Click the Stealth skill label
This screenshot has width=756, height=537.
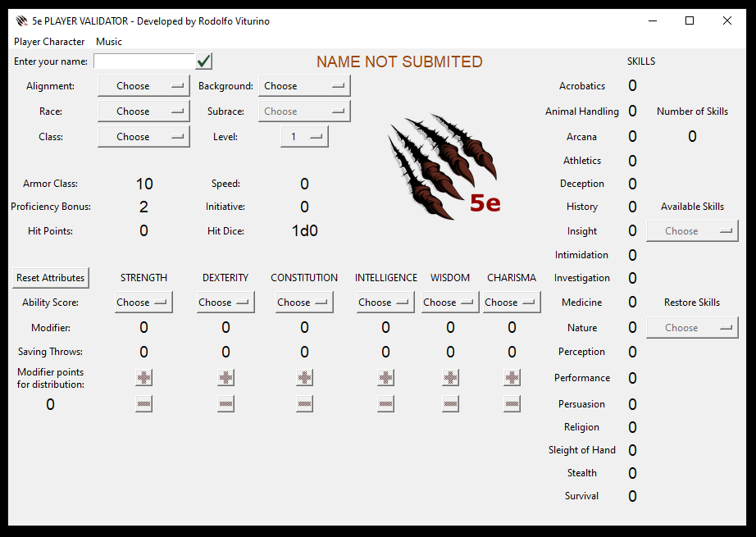582,473
